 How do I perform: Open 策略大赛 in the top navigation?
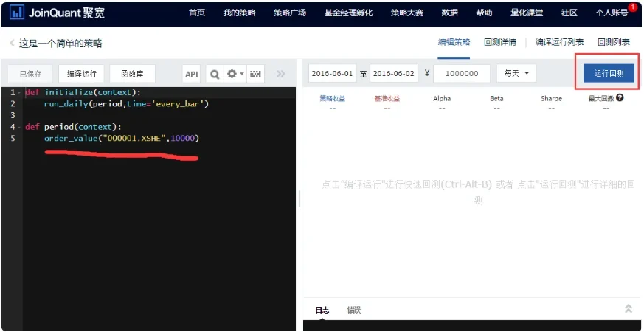click(x=407, y=13)
